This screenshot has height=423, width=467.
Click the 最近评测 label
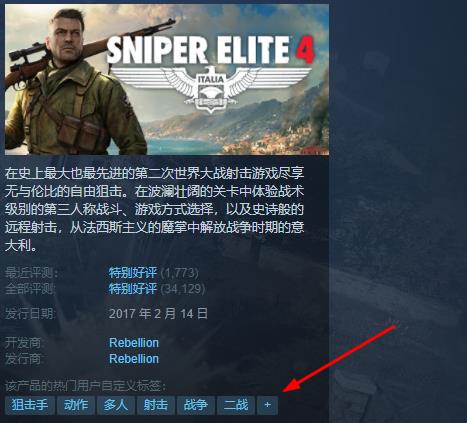32,273
